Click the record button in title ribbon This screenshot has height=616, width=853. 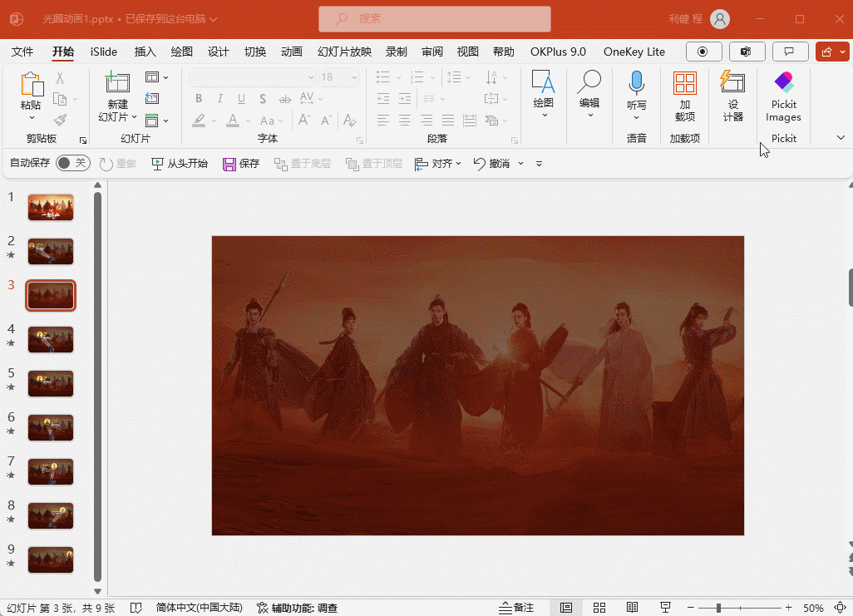tap(703, 52)
